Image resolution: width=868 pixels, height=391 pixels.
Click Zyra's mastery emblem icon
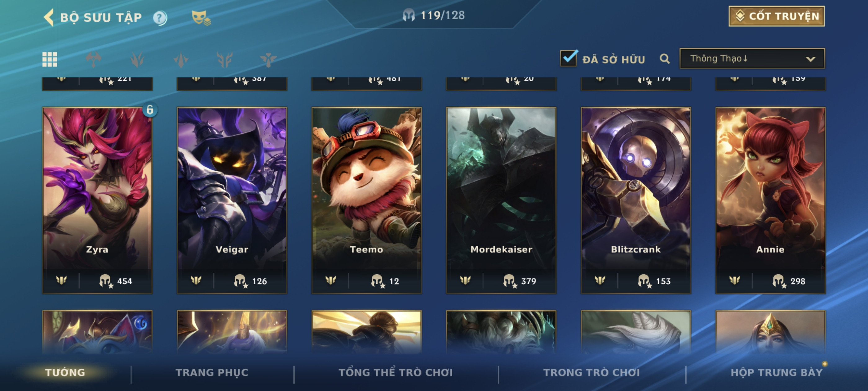pyautogui.click(x=61, y=280)
